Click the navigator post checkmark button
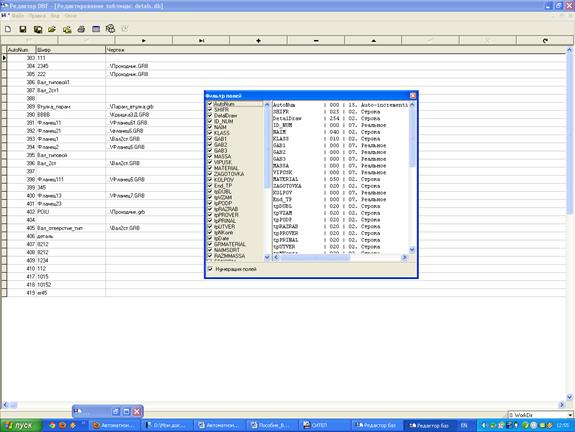575x432 pixels. pyautogui.click(x=431, y=40)
